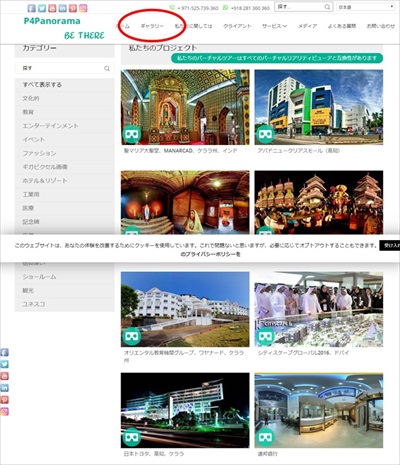This screenshot has height=465, width=400.
Task: Open the 私たちに関しては menu item
Action: (x=193, y=26)
